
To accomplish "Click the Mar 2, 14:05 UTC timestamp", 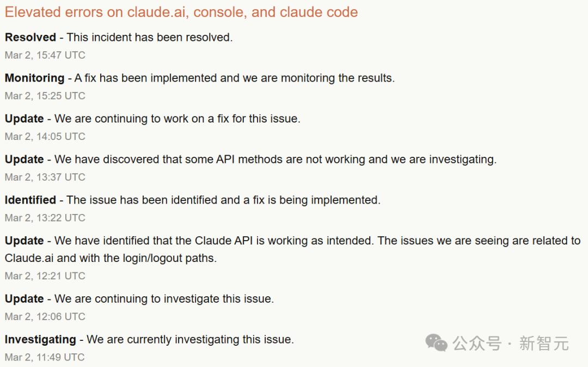I will click(45, 137).
